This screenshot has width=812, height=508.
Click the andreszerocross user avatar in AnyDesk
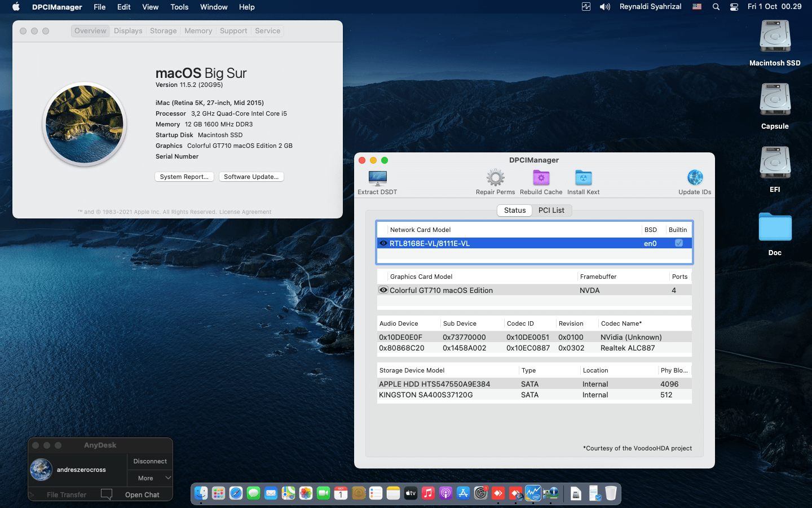pos(41,470)
